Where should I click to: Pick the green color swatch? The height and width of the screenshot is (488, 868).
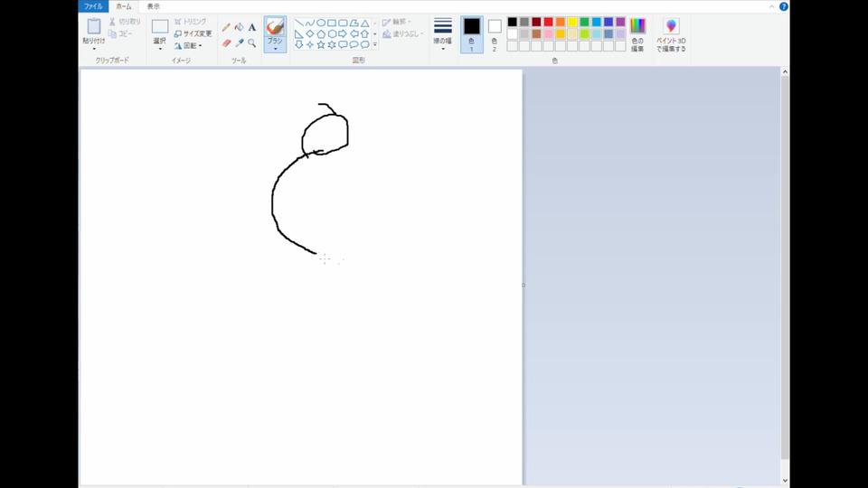pos(585,22)
